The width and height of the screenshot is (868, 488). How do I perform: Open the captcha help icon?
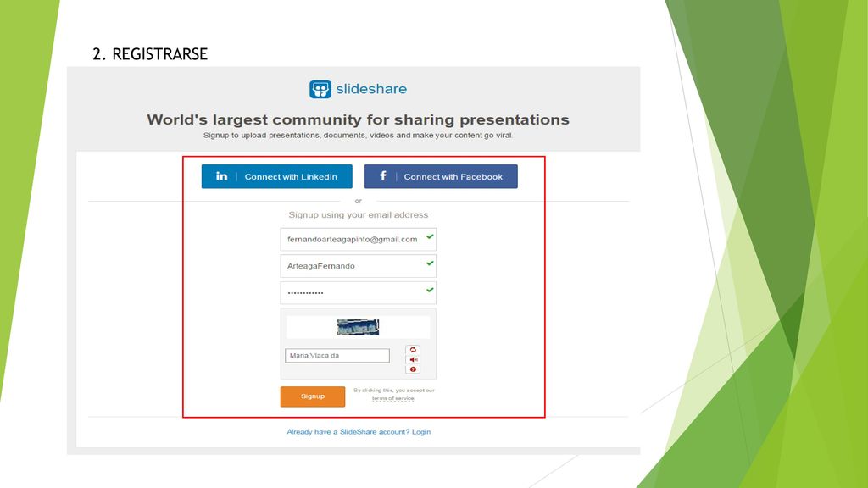point(413,369)
